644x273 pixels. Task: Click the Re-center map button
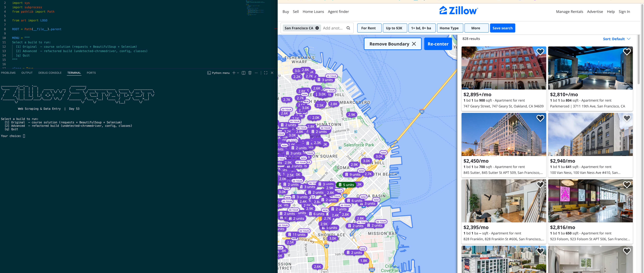(438, 44)
